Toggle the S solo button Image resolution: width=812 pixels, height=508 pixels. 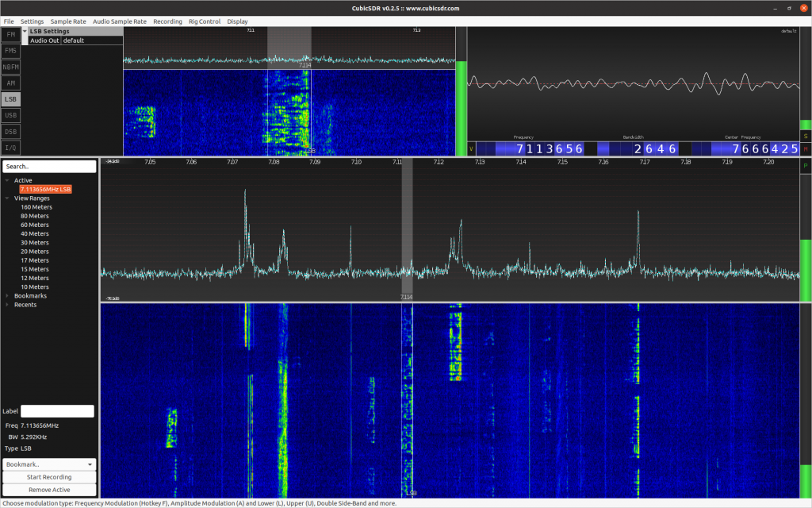(x=806, y=136)
